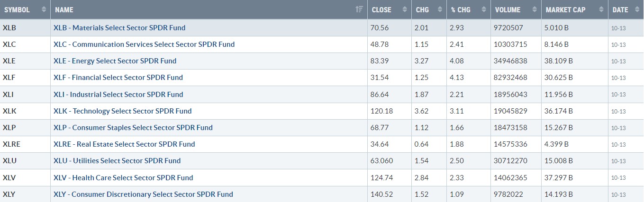View XLK Technology Select Sector fund
This screenshot has height=202, width=644.
123,111
